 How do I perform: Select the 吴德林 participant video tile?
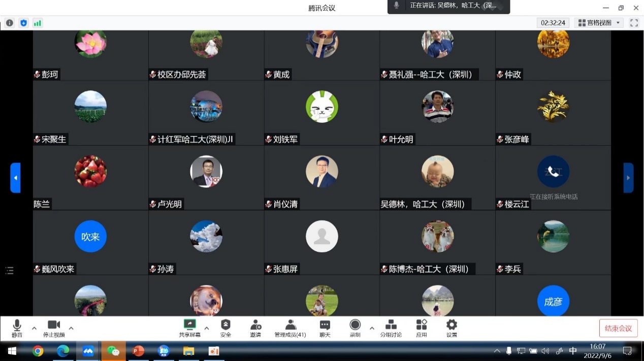tap(437, 178)
